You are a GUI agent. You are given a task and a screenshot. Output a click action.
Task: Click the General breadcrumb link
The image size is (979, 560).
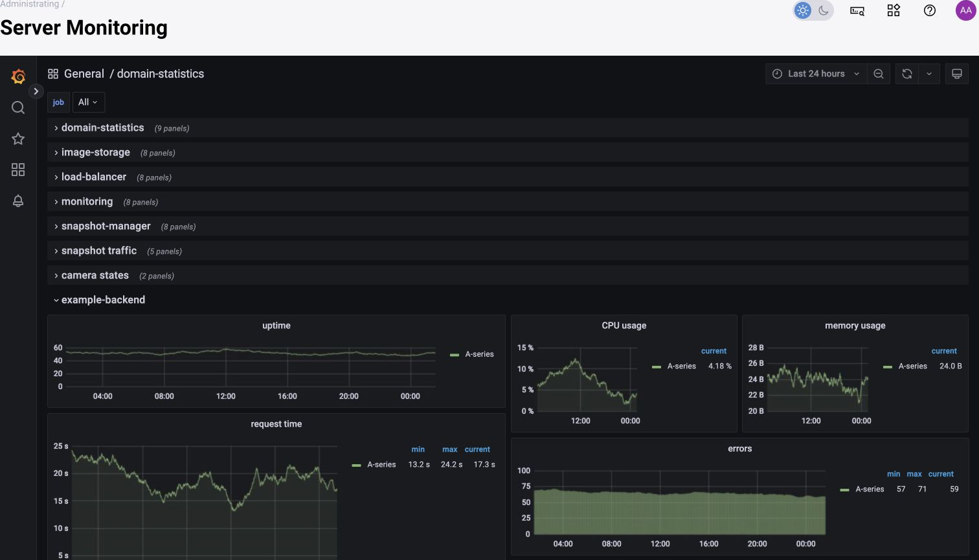pyautogui.click(x=84, y=74)
